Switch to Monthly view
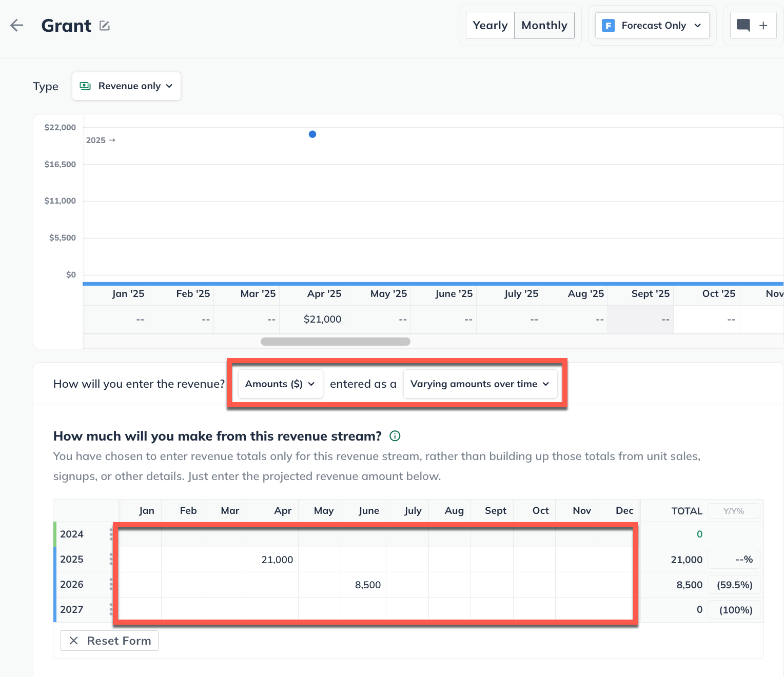Viewport: 784px width, 677px height. coord(544,26)
